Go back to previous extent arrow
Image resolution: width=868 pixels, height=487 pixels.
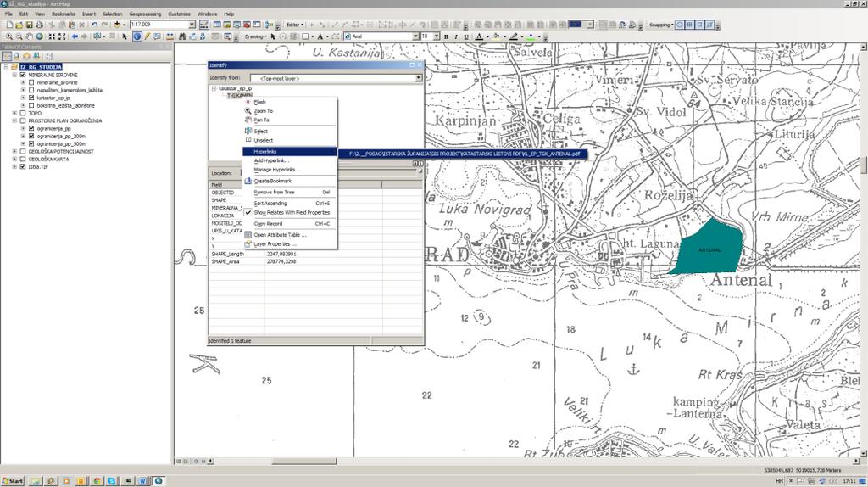coord(75,36)
